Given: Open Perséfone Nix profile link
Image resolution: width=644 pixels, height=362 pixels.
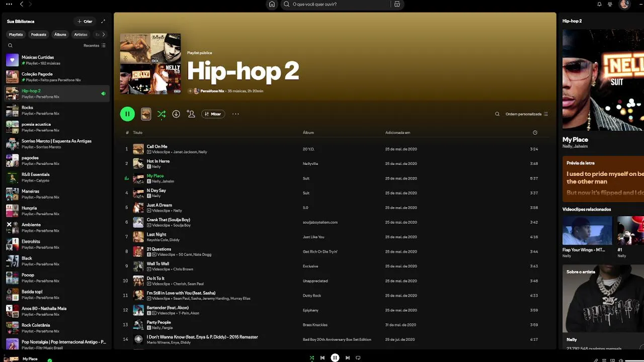Looking at the screenshot, I should (x=212, y=91).
